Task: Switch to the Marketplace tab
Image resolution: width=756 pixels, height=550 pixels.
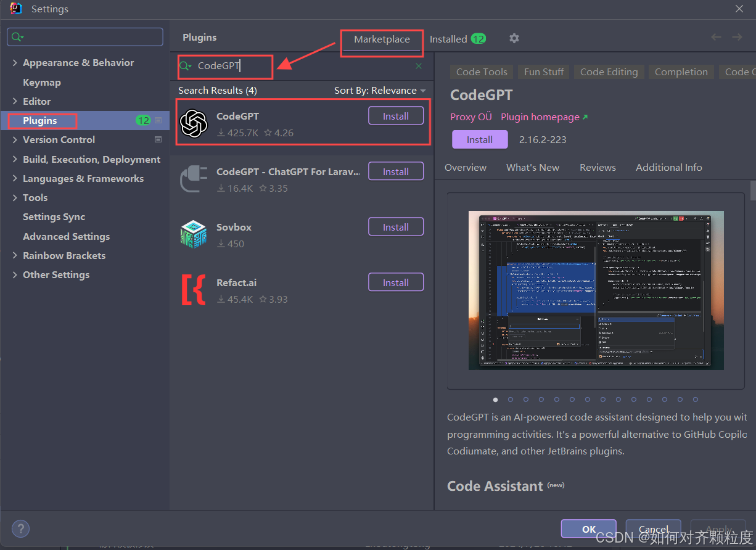Action: pos(382,39)
